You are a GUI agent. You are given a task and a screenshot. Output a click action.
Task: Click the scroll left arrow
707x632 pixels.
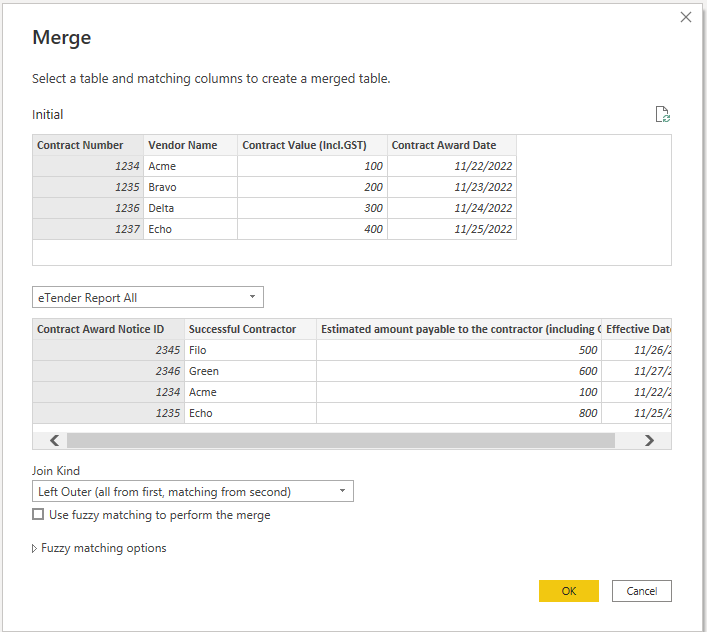[55, 440]
